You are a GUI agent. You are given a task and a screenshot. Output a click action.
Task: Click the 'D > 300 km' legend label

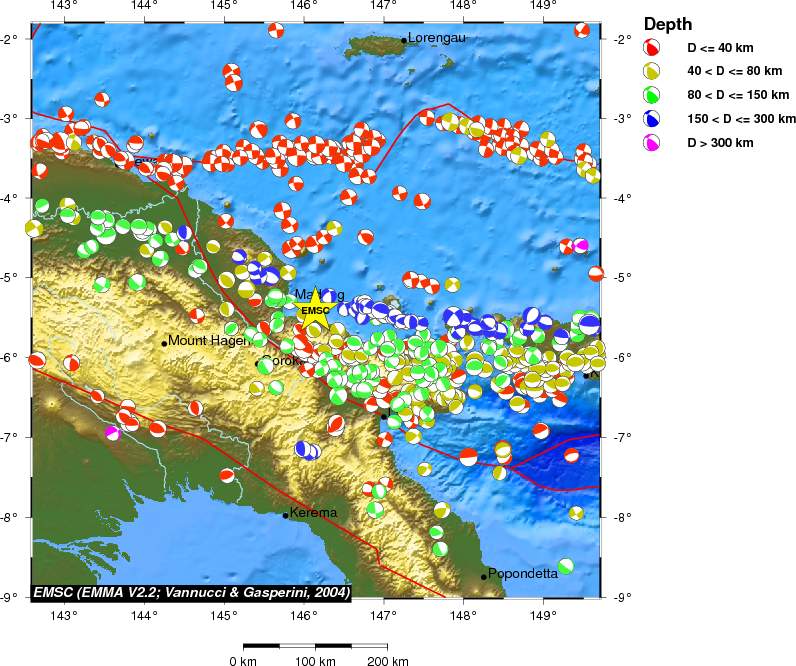pos(720,143)
